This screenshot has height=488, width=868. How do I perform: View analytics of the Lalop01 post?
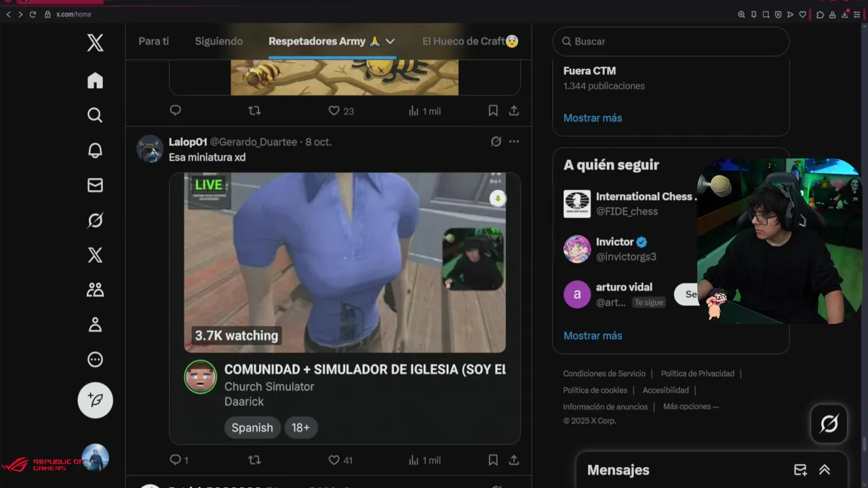[425, 460]
